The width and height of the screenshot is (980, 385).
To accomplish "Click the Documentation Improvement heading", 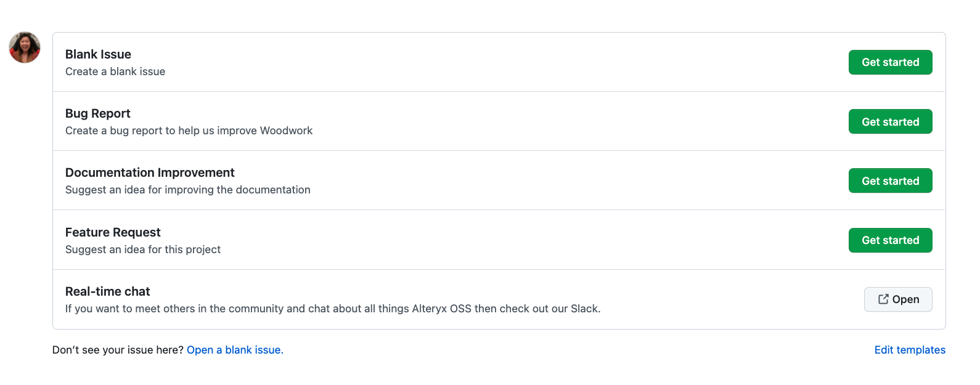I will pos(150,172).
